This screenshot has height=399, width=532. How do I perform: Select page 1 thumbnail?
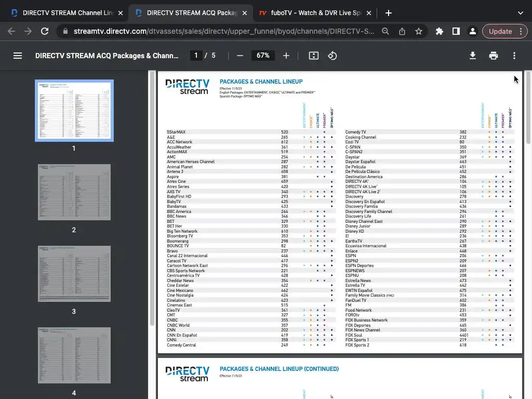tap(74, 111)
